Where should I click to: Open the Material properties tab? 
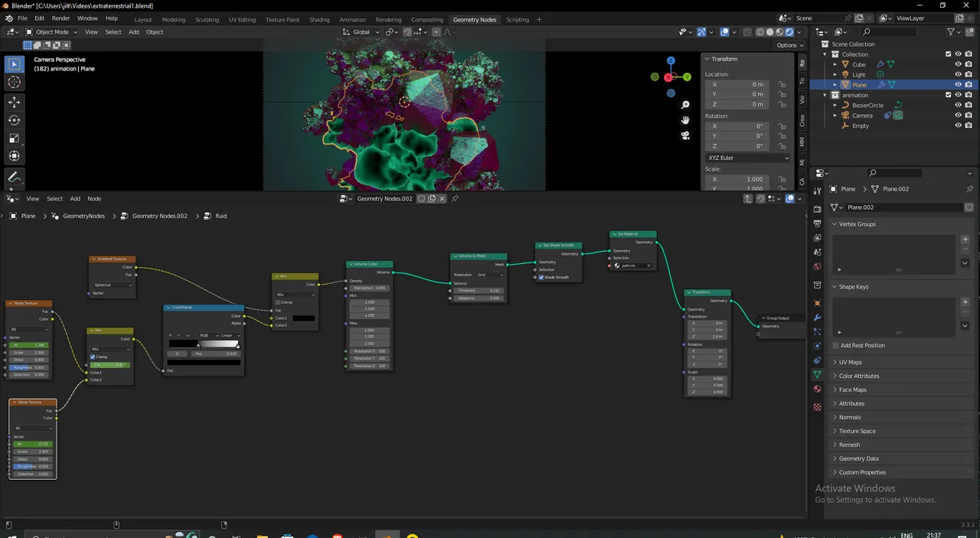pos(818,390)
